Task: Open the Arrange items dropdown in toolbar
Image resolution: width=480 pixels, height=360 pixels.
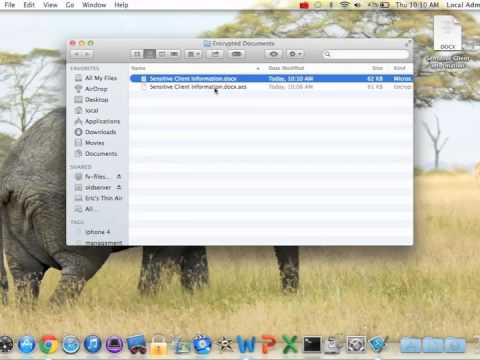Action: (193, 54)
